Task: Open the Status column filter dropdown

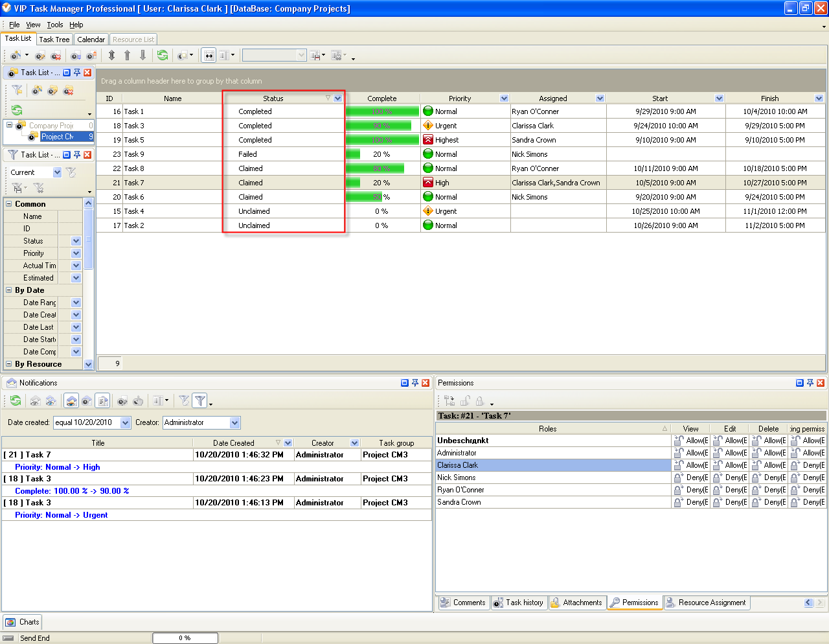Action: 337,98
